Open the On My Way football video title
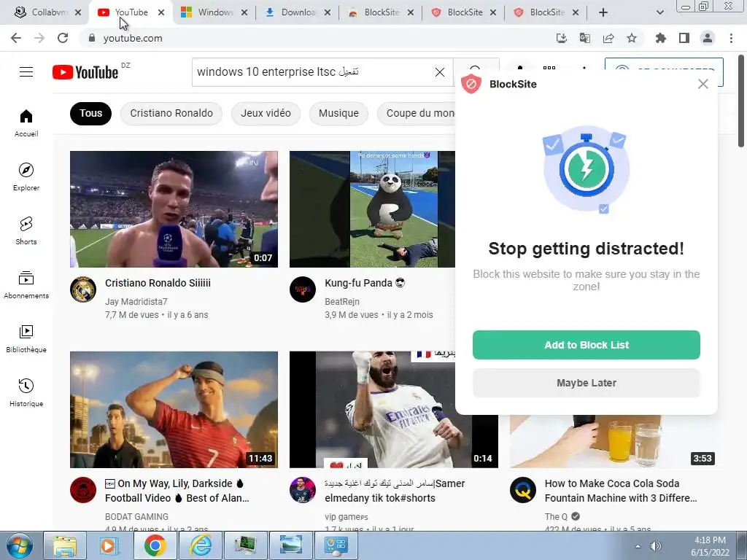 click(x=177, y=491)
